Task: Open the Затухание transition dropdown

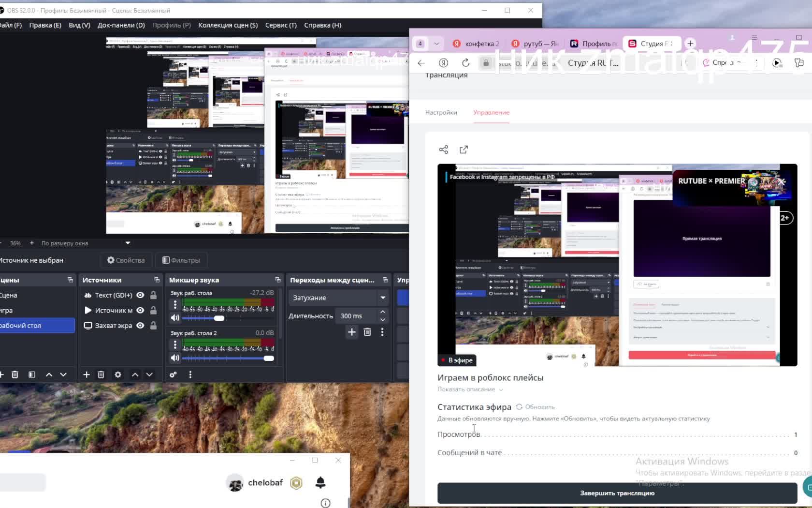Action: [339, 298]
